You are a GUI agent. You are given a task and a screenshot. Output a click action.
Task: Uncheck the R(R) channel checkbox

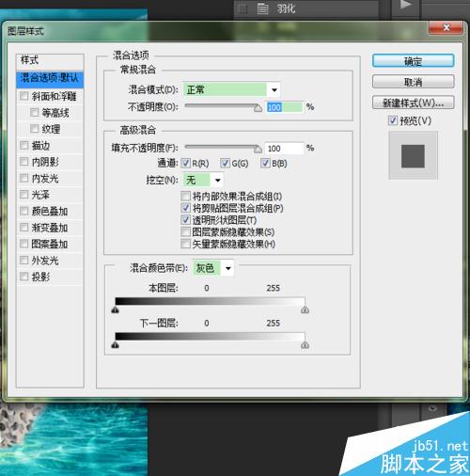(x=186, y=163)
